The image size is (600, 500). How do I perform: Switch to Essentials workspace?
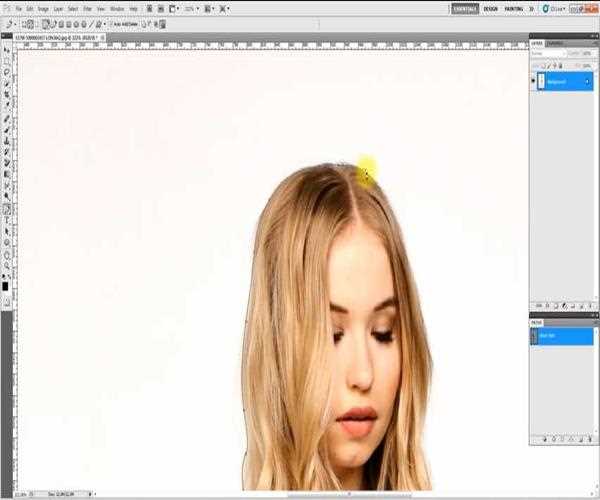coord(465,8)
